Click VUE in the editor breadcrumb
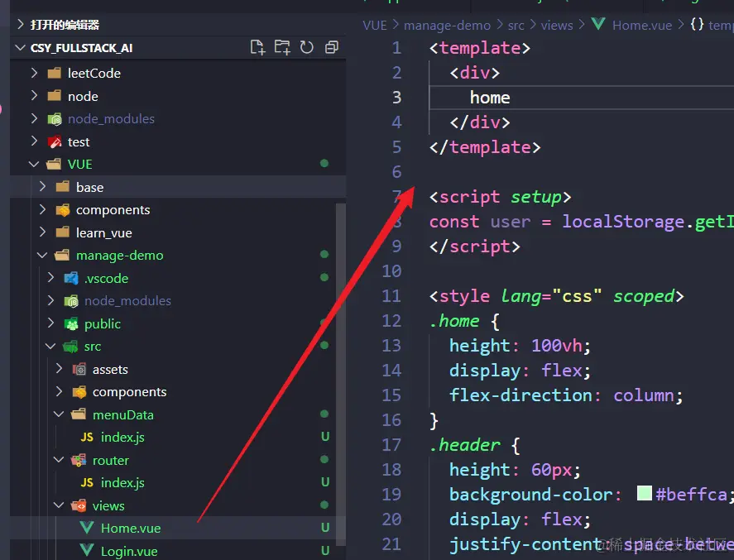 pyautogui.click(x=375, y=26)
